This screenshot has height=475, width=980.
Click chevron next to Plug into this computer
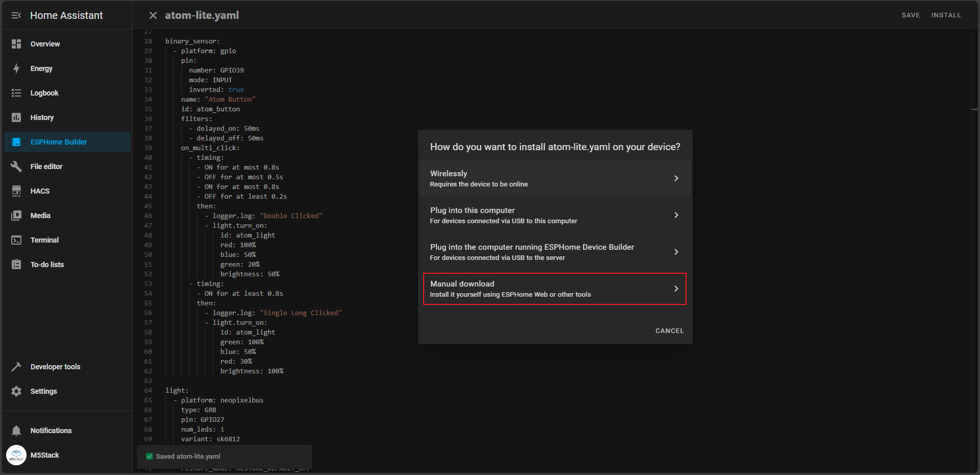click(x=676, y=215)
